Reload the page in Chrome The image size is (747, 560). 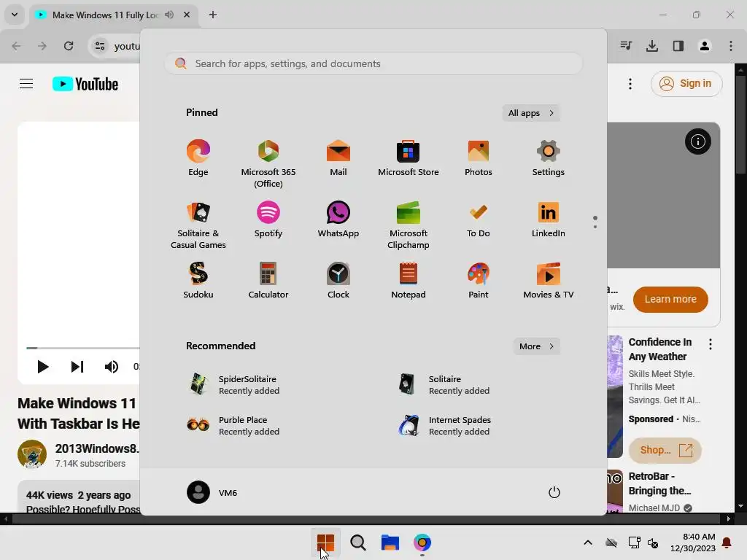point(69,46)
